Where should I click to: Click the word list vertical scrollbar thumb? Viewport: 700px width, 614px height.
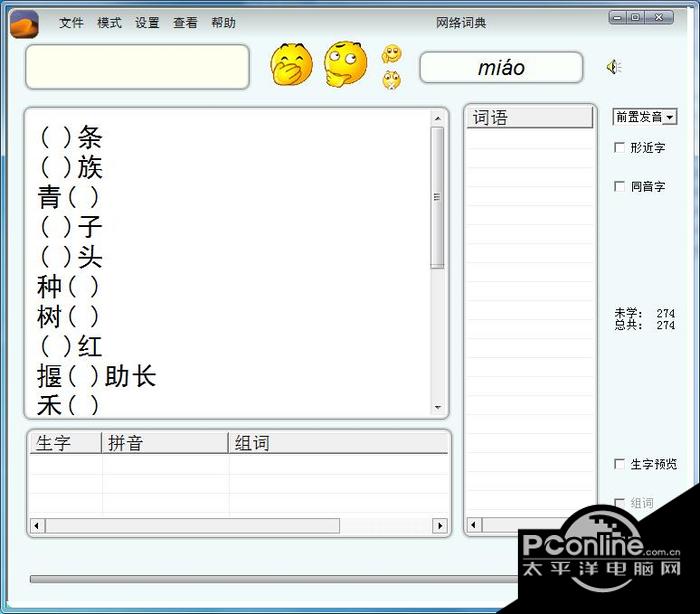(x=438, y=197)
